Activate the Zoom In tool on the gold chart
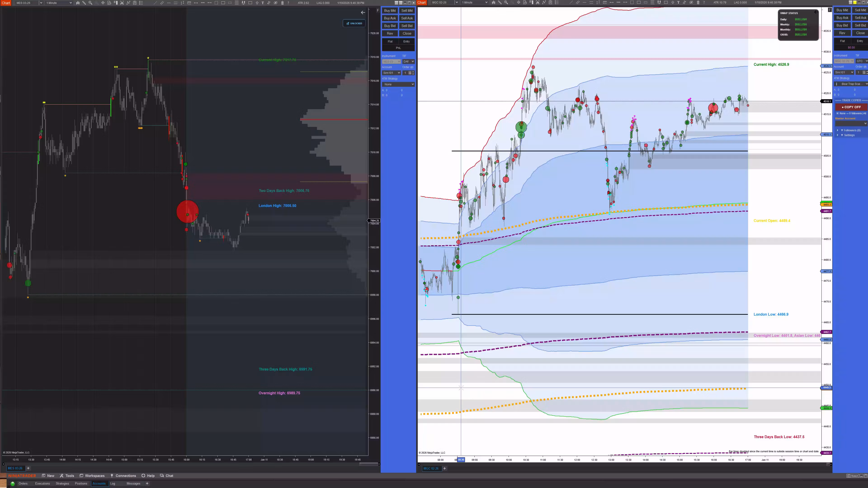Image resolution: width=868 pixels, height=488 pixels. coord(506,2)
